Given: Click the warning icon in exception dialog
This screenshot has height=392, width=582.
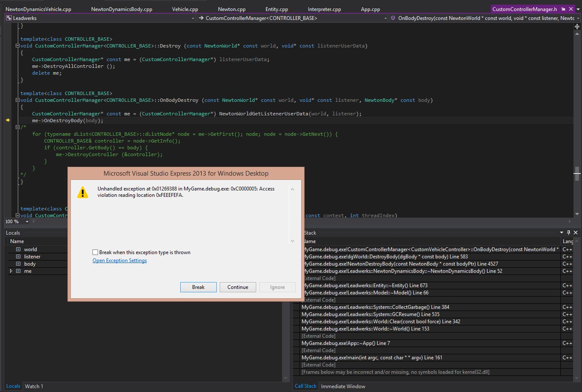Looking at the screenshot, I should 83,192.
